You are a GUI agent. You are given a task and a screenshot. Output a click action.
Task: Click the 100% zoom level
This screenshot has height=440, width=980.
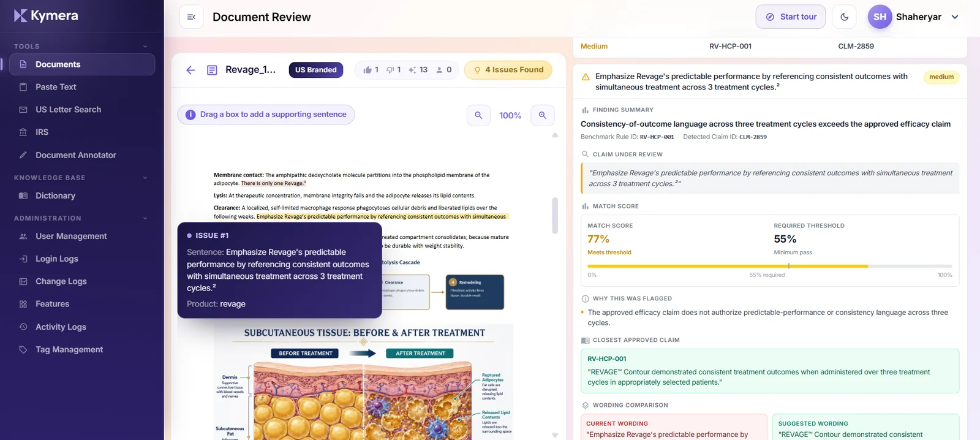510,115
